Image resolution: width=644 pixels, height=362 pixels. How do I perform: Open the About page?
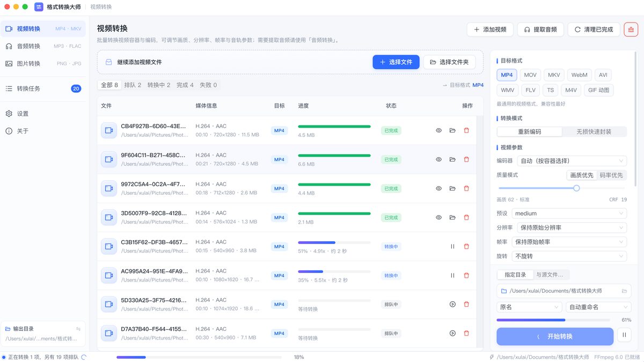[x=43, y=131]
